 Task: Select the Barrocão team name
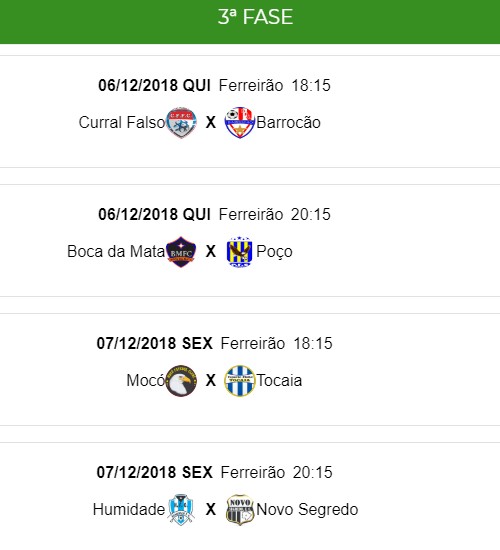[x=288, y=123]
